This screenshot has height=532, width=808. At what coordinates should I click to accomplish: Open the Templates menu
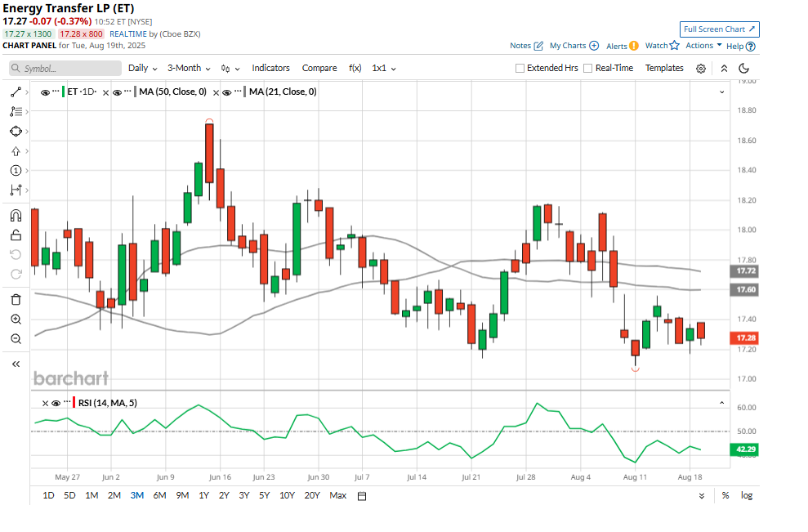click(664, 68)
